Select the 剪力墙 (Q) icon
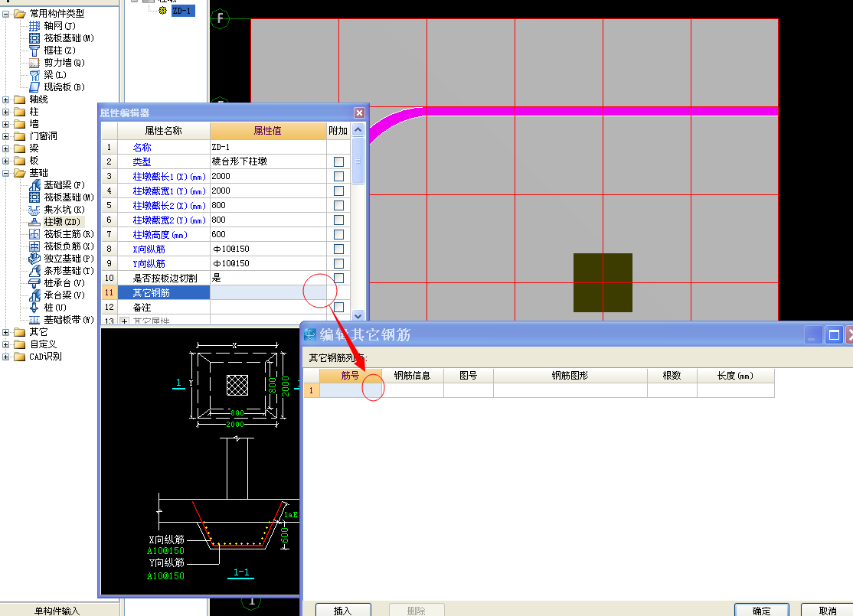This screenshot has width=853, height=616. (x=34, y=63)
